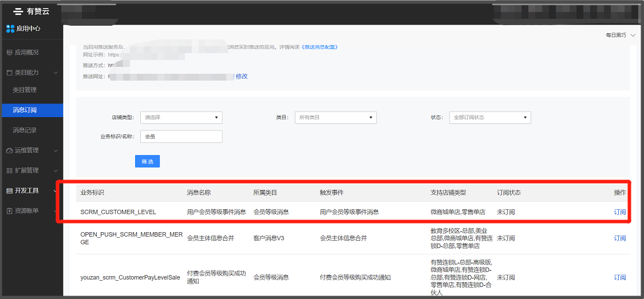Open the 状态 全部订阅状态 dropdown
Screen dimensions: 644x299
click(490, 117)
